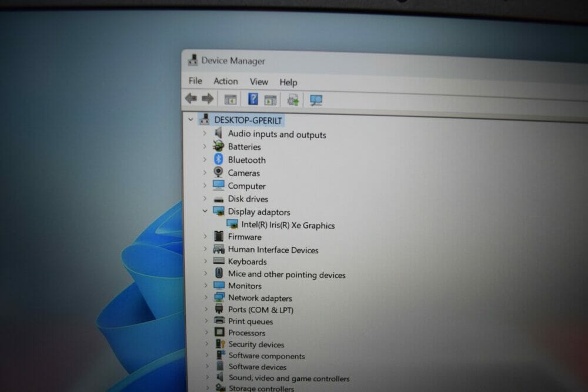Click the Monitors category icon
This screenshot has width=588, height=392.
pyautogui.click(x=219, y=285)
